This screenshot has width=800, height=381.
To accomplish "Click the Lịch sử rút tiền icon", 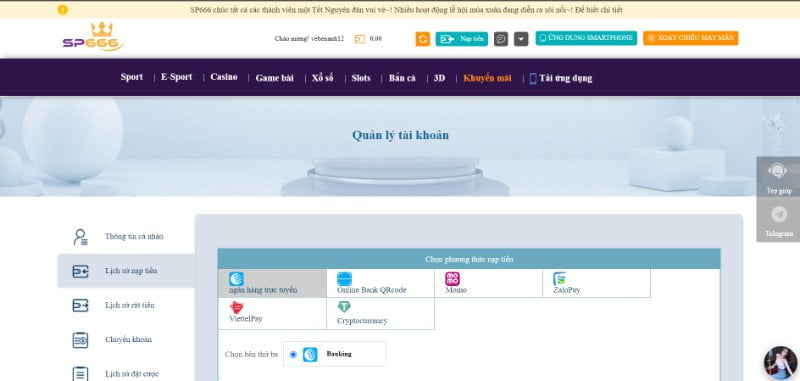I will coord(80,305).
